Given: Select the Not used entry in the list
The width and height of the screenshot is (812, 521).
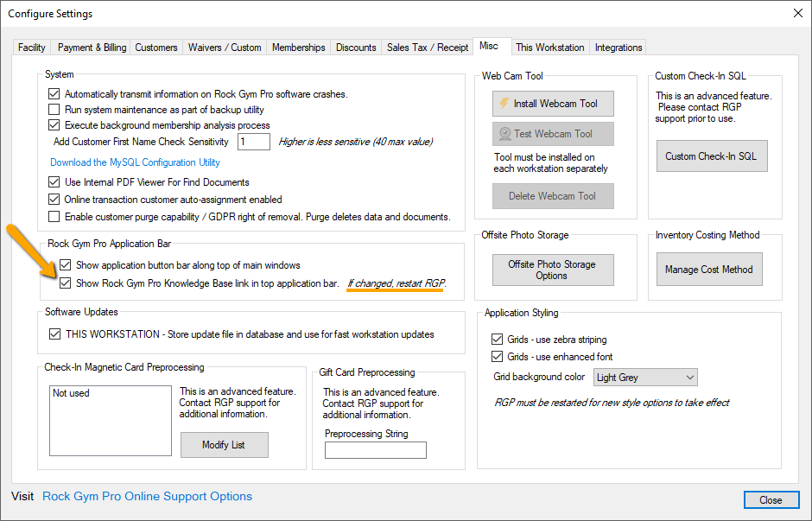Looking at the screenshot, I should tap(71, 393).
